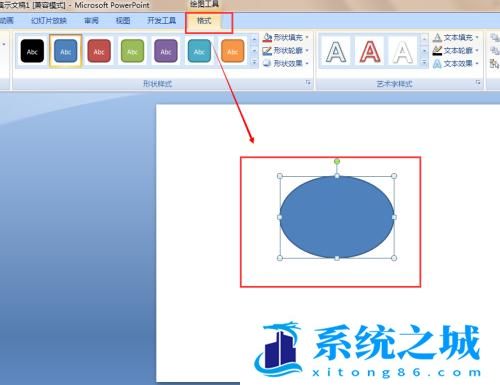Click the 文本轮廓 pen icon
Viewport: 500px width, 385px height.
tap(437, 51)
